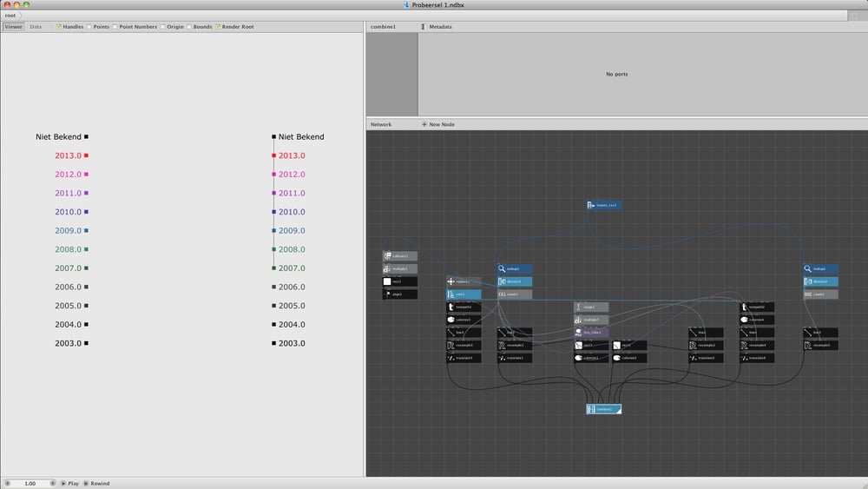Switch to the Data tab

[x=36, y=27]
